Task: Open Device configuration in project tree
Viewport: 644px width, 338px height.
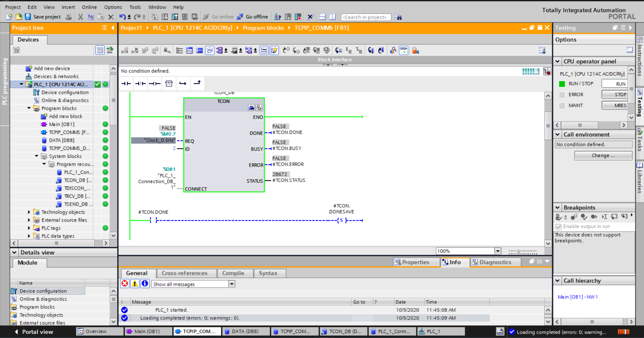Action: click(x=65, y=92)
